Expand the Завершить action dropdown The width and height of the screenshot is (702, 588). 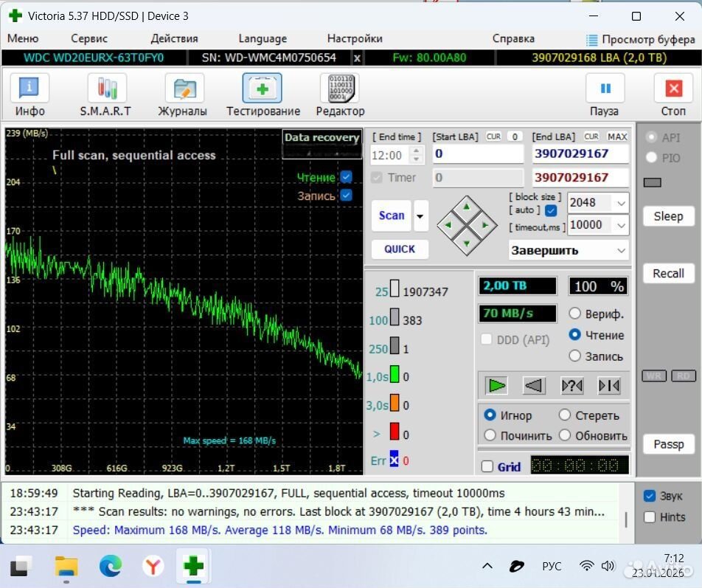[620, 251]
